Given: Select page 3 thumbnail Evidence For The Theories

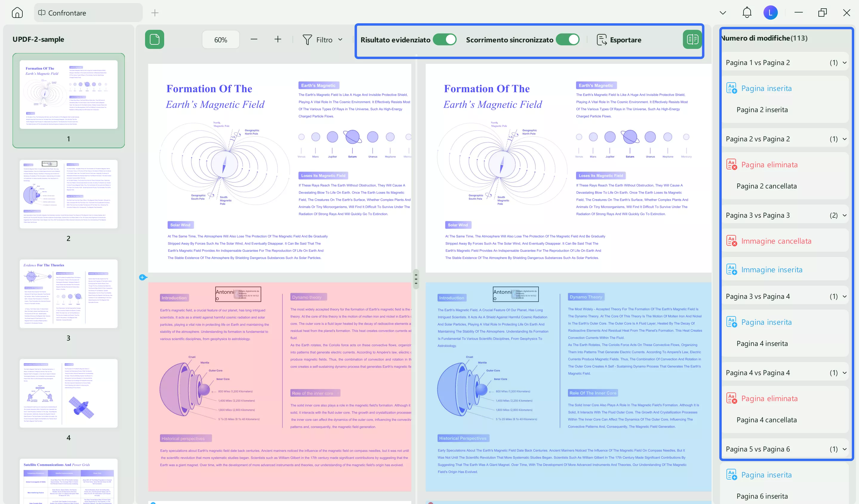Looking at the screenshot, I should pyautogui.click(x=69, y=293).
